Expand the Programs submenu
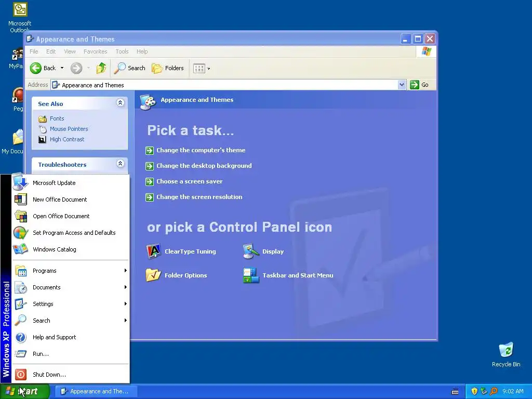The image size is (532, 399). [x=71, y=271]
